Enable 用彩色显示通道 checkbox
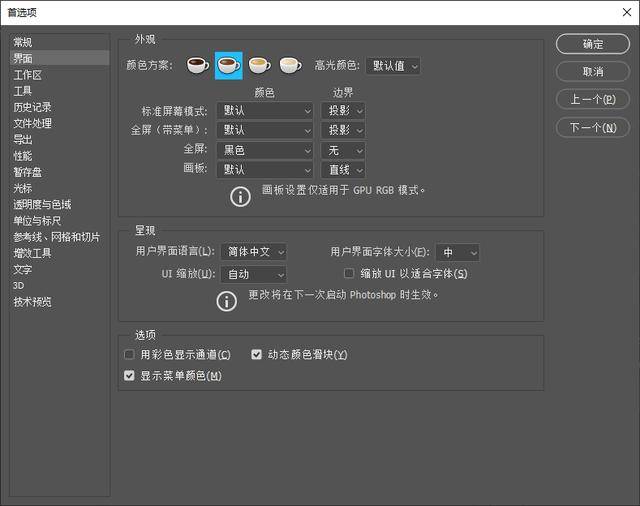This screenshot has width=640, height=506. (129, 355)
